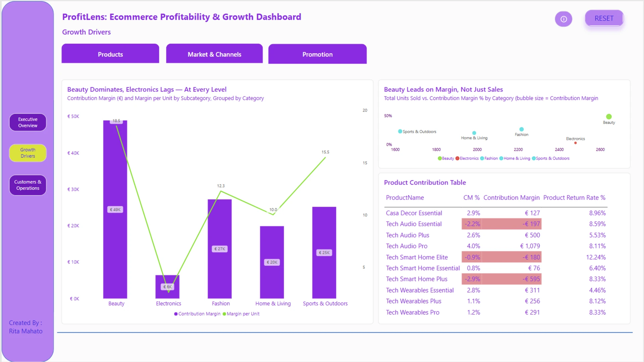This screenshot has width=644, height=362.
Task: Select the Promotion tab
Action: [x=317, y=54]
